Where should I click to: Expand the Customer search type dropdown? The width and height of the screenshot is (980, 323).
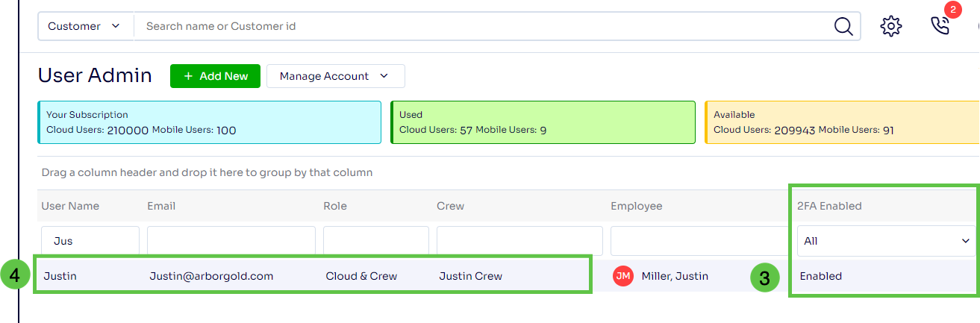coord(84,26)
